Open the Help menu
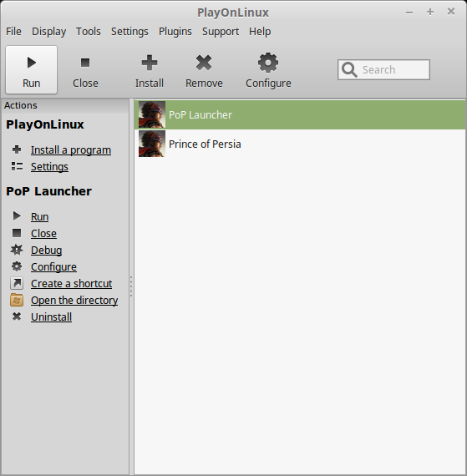 [x=260, y=31]
